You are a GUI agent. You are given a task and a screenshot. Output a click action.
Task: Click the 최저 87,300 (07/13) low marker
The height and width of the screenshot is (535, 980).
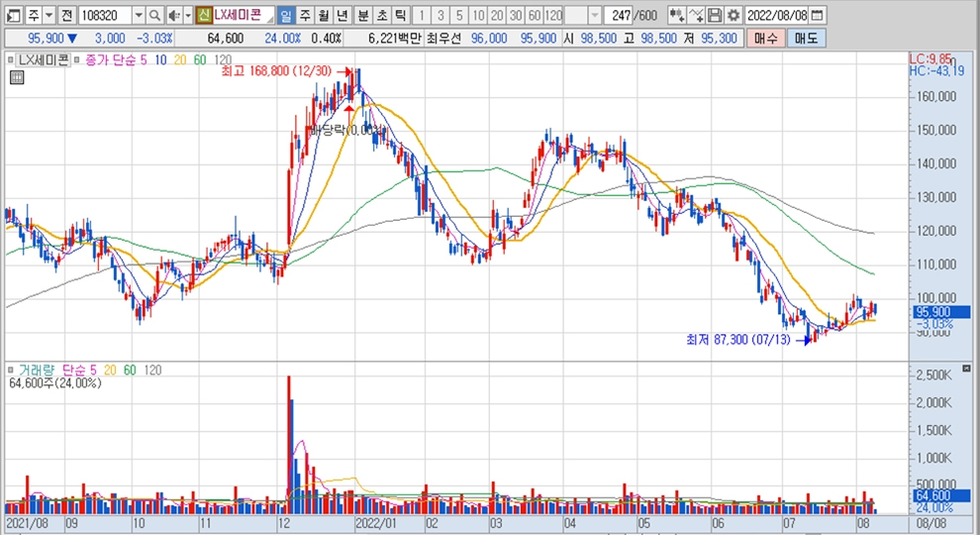point(737,340)
